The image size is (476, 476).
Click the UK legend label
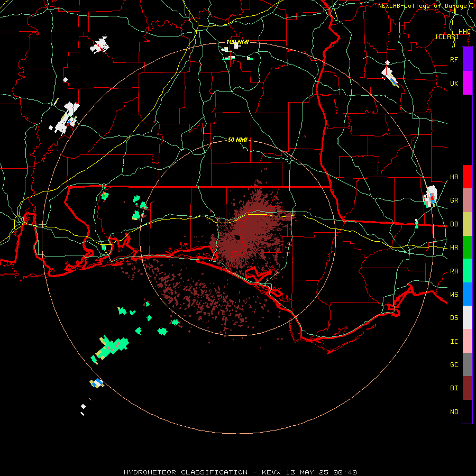click(454, 83)
